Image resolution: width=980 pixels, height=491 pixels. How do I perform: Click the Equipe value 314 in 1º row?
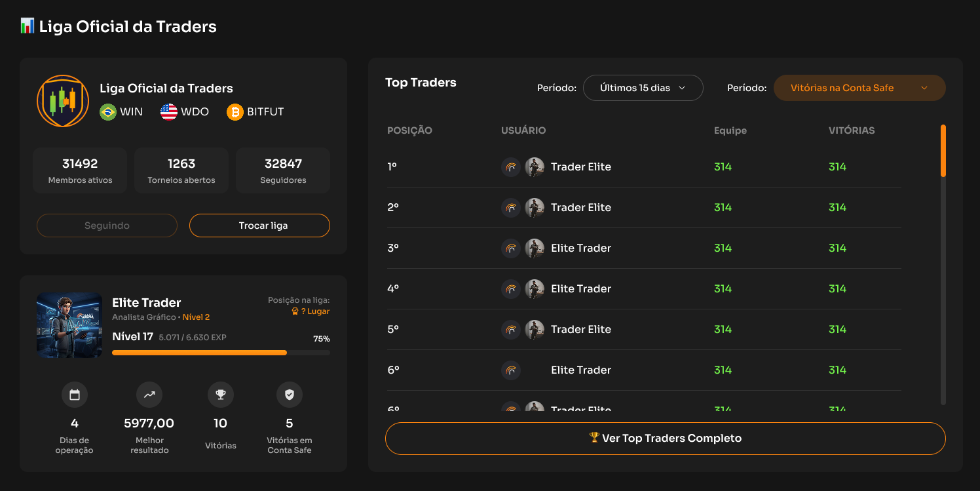723,167
